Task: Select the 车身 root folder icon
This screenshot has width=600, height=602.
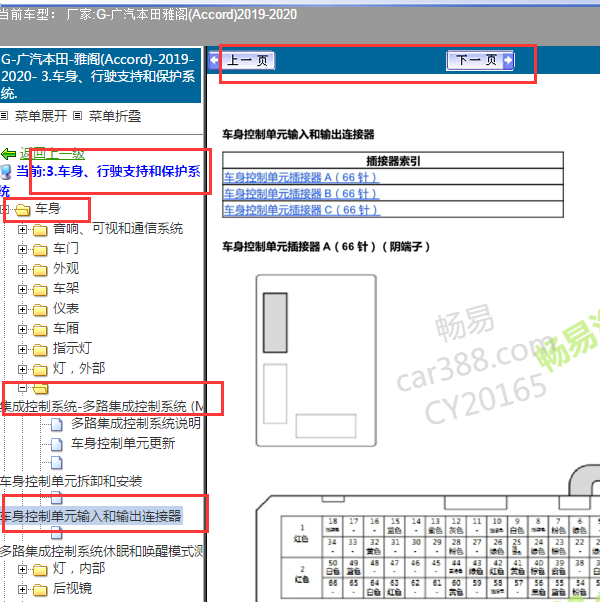Action: (23, 210)
